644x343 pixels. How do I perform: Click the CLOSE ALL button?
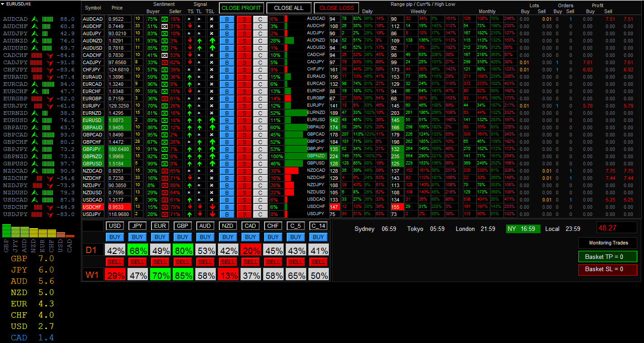pos(289,8)
